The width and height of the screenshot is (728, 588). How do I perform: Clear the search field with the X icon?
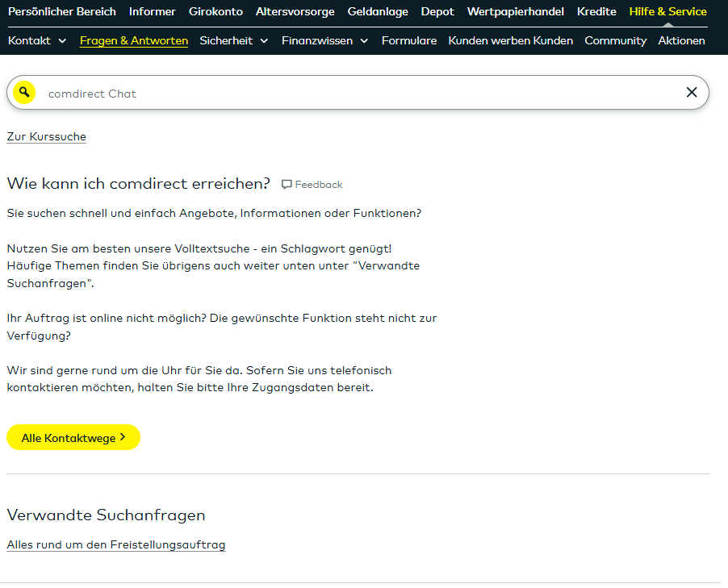pyautogui.click(x=692, y=92)
